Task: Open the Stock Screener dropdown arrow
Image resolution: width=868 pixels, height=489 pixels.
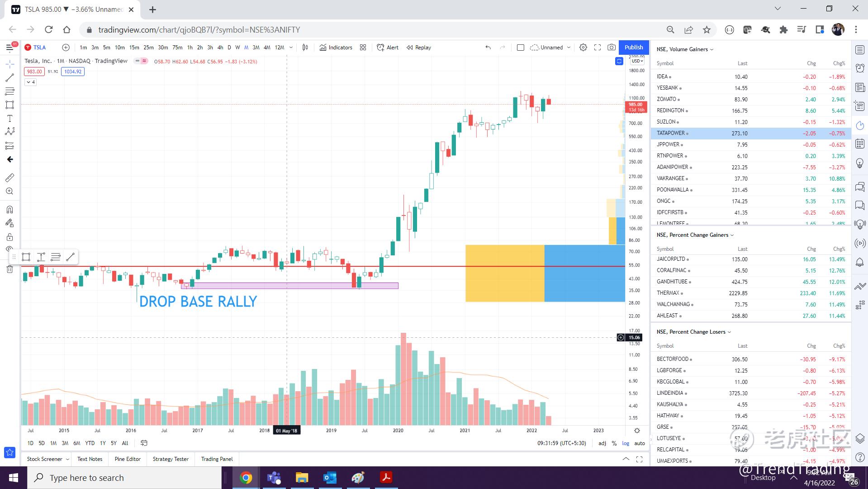Action: coord(67,459)
